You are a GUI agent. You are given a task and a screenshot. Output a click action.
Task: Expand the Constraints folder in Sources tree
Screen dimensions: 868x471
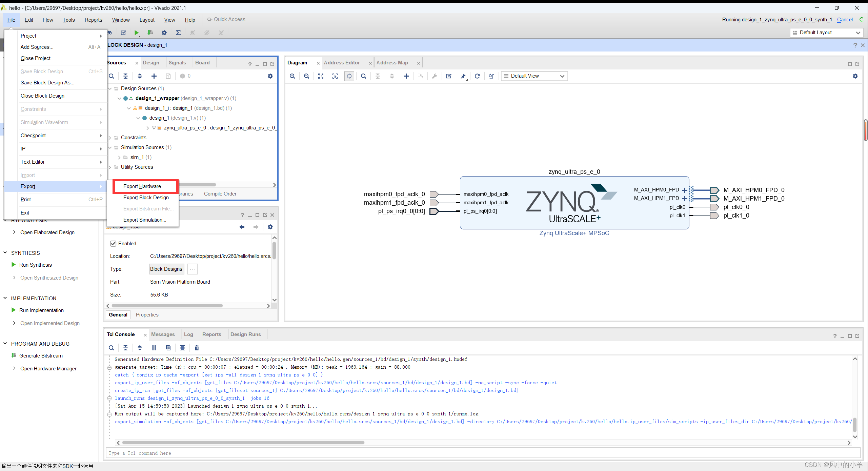(110, 138)
